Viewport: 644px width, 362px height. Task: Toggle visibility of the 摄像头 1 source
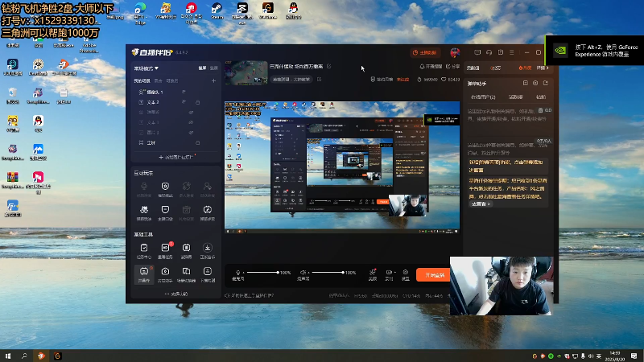point(184,92)
